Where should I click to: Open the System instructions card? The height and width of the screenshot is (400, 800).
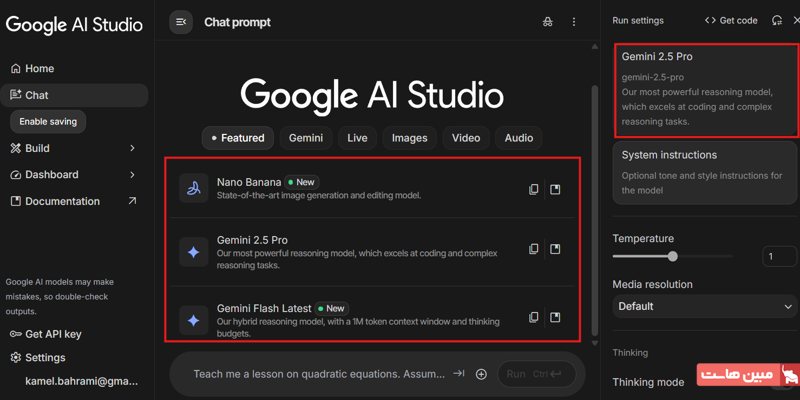pos(705,173)
